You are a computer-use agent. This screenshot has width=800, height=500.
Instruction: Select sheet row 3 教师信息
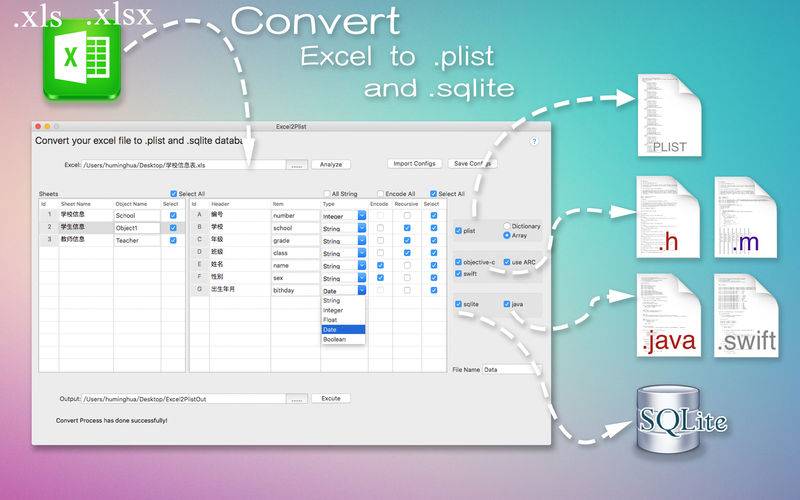(112, 240)
